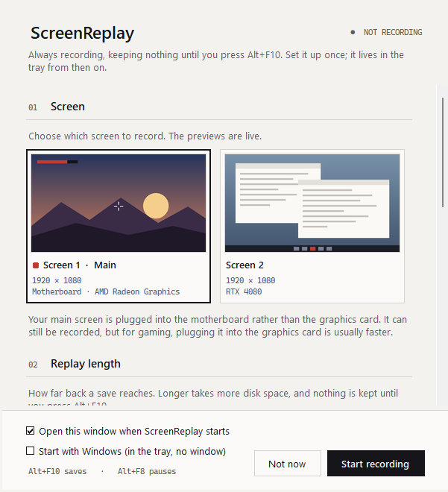Viewport: 448px width, 492px height.
Task: Click the ScreenReplay title
Action: pos(82,34)
